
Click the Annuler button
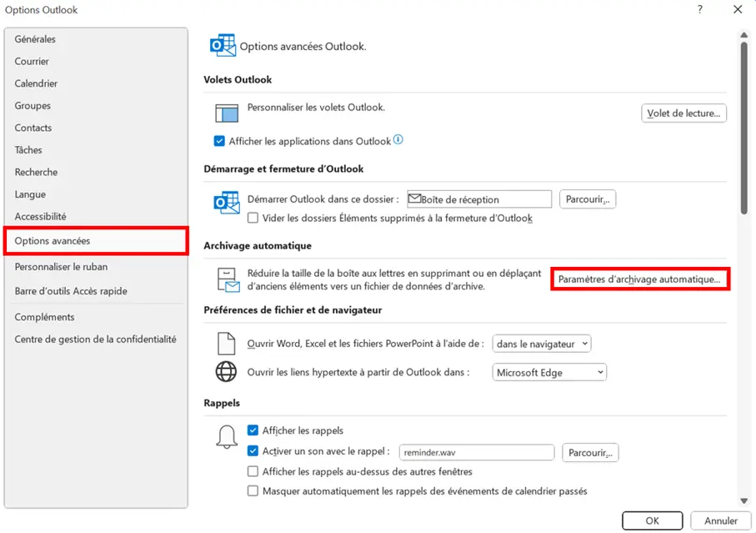pyautogui.click(x=720, y=520)
